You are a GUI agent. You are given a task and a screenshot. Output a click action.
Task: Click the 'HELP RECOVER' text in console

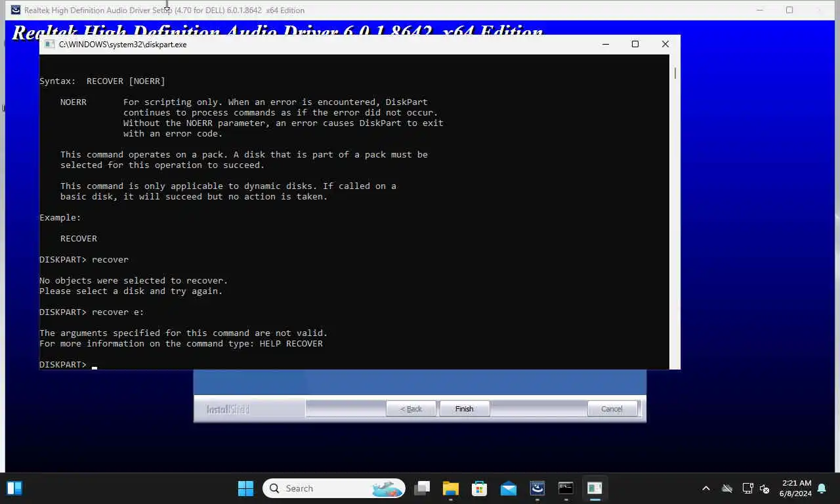291,343
